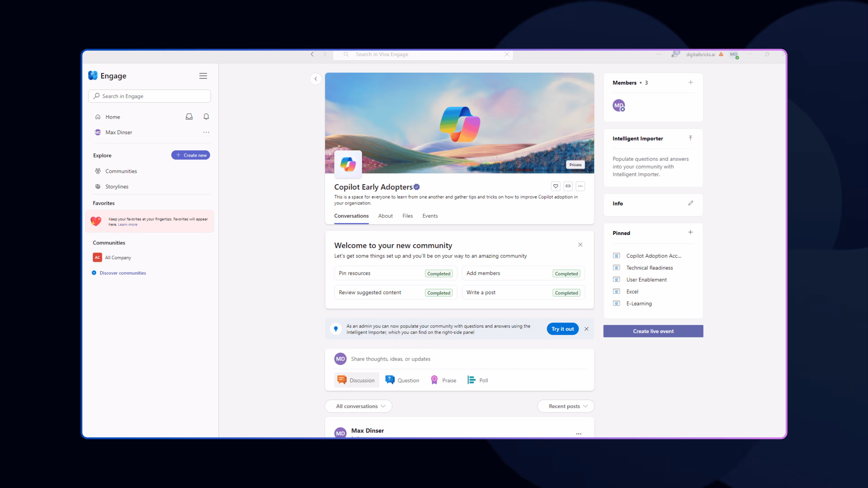This screenshot has height=488, width=868.
Task: Collapse the Intelligent Importer panel
Action: tap(690, 138)
